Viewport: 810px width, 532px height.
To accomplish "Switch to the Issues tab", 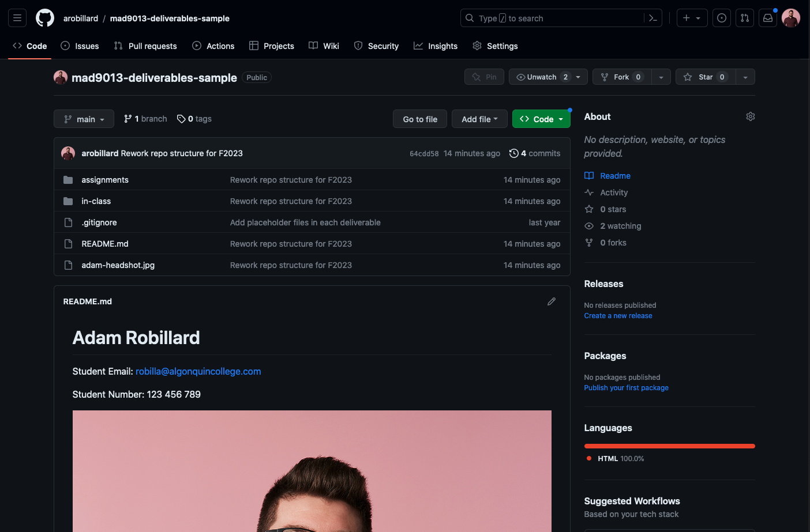I will pos(80,46).
